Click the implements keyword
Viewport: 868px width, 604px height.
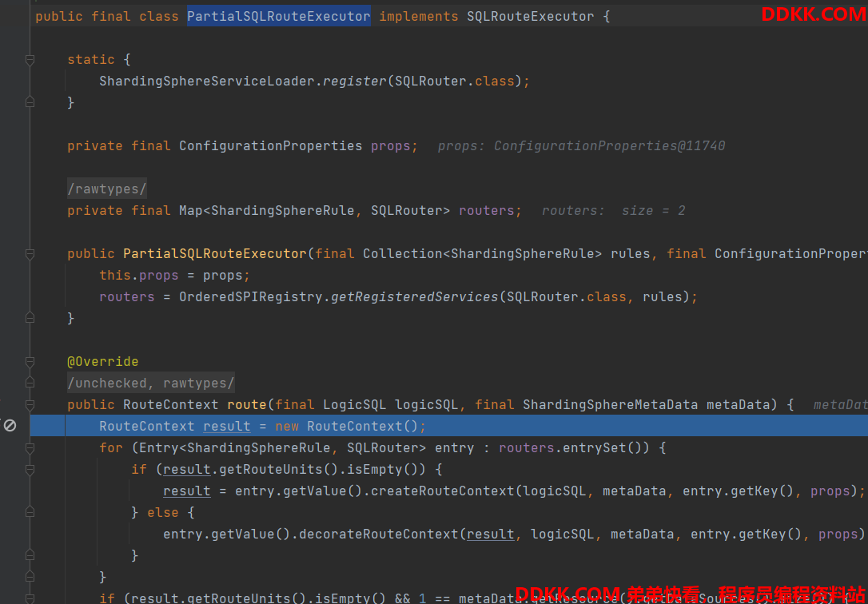419,17
